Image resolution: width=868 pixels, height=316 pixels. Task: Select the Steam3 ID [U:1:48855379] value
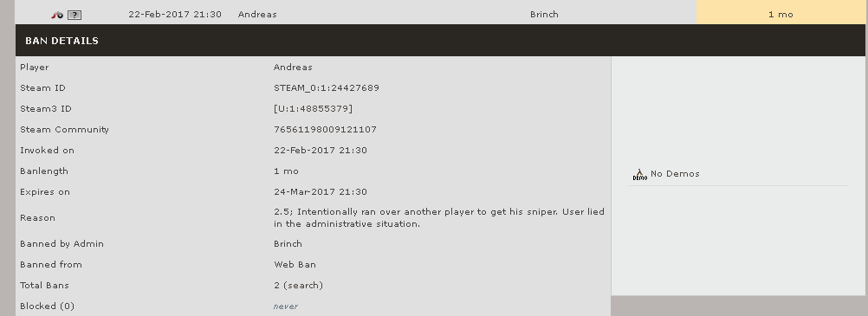[313, 108]
